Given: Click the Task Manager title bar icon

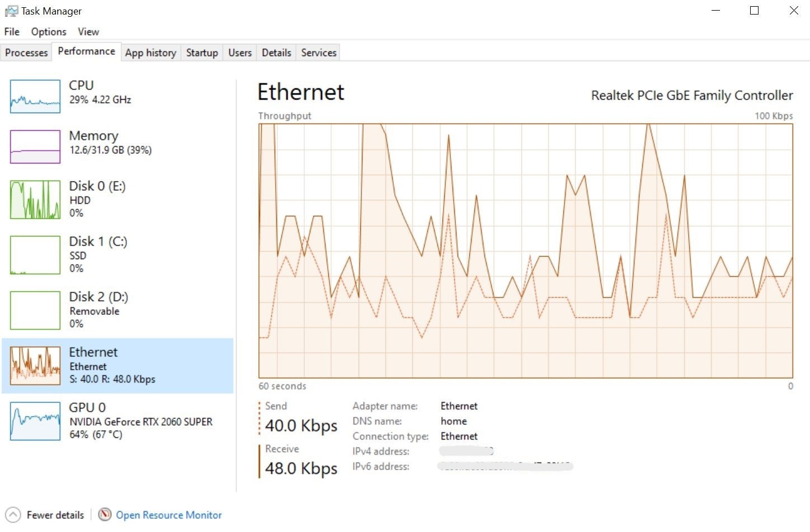Looking at the screenshot, I should 11,11.
